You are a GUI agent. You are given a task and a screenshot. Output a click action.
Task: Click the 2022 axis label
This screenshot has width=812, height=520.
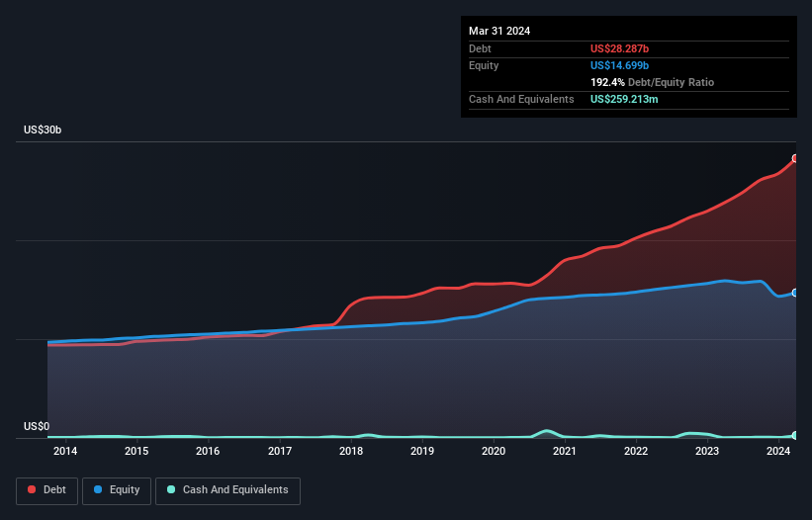point(636,451)
